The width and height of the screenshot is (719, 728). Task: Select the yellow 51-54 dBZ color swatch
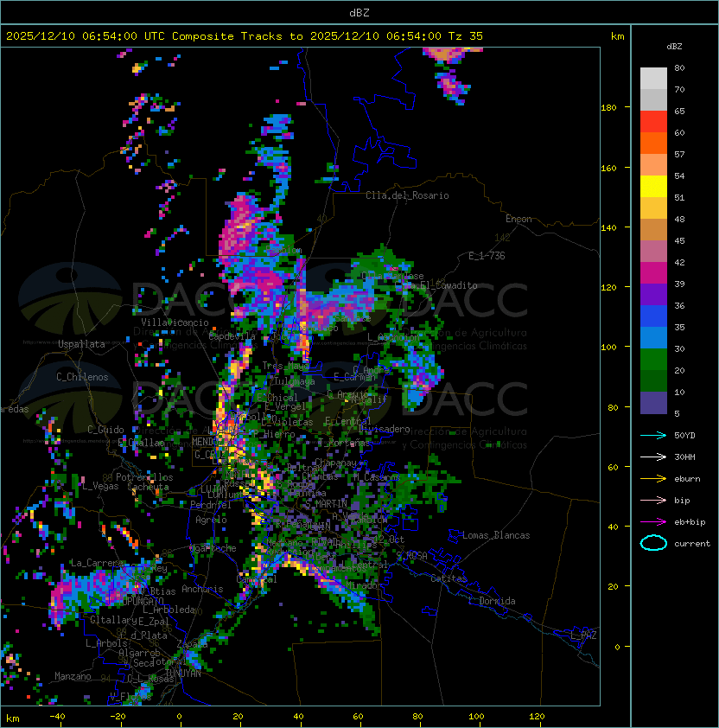653,187
